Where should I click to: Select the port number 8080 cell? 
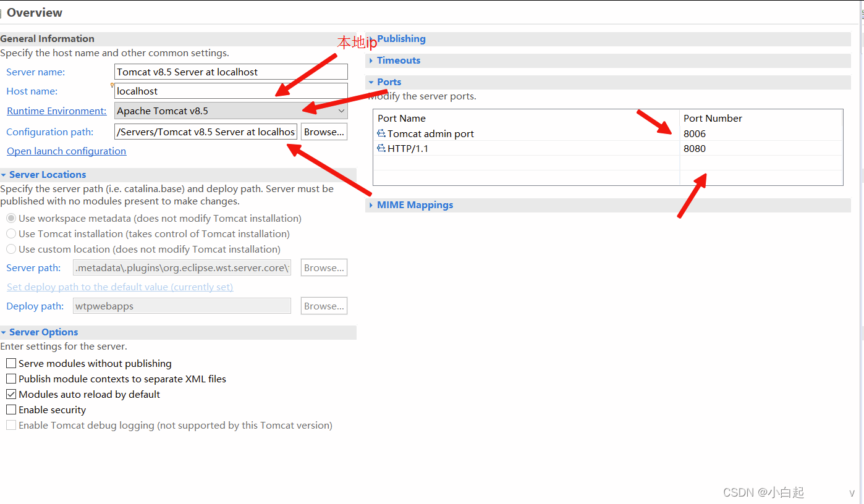click(x=761, y=148)
